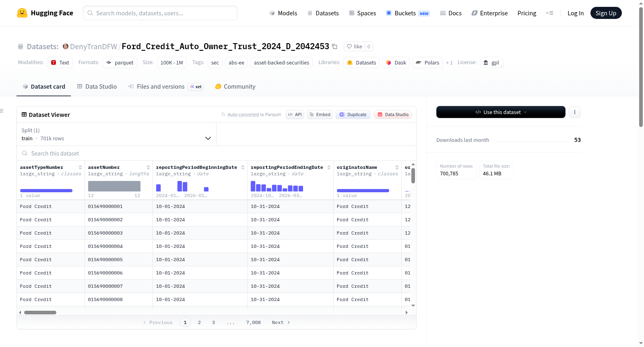Collapse the left sidebar toggle icon
The width and height of the screenshot is (644, 347).
(2, 111)
